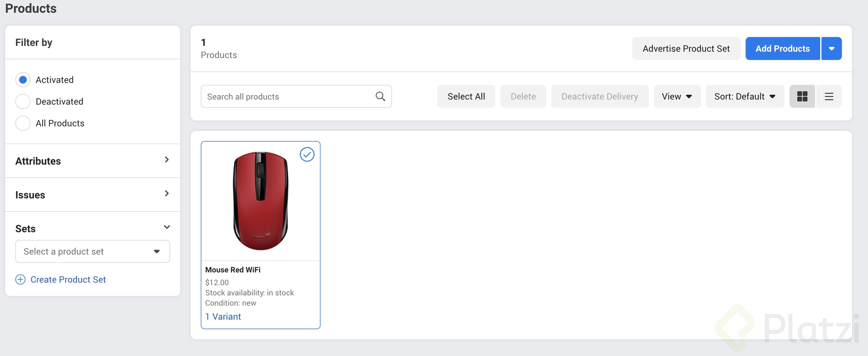Click the plus icon beside Create Product Set
Screen dimensions: 868x356
point(21,279)
